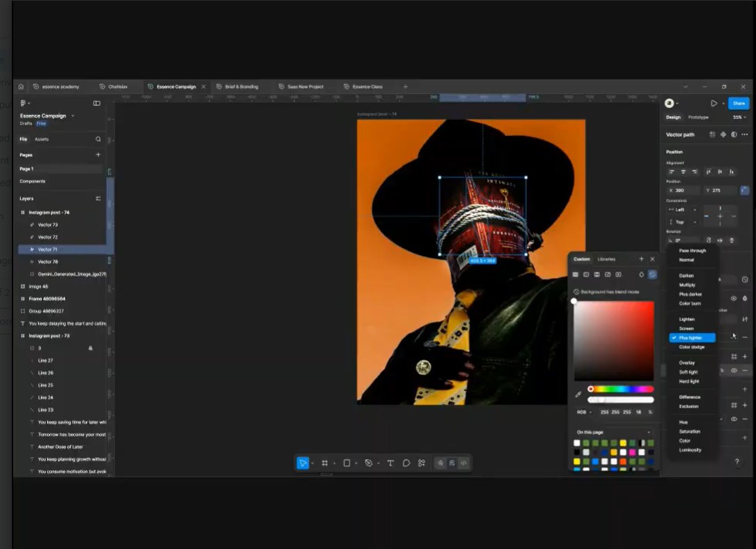Screen dimensions: 756x549
Task: Select the Comment tool
Action: [x=407, y=463]
